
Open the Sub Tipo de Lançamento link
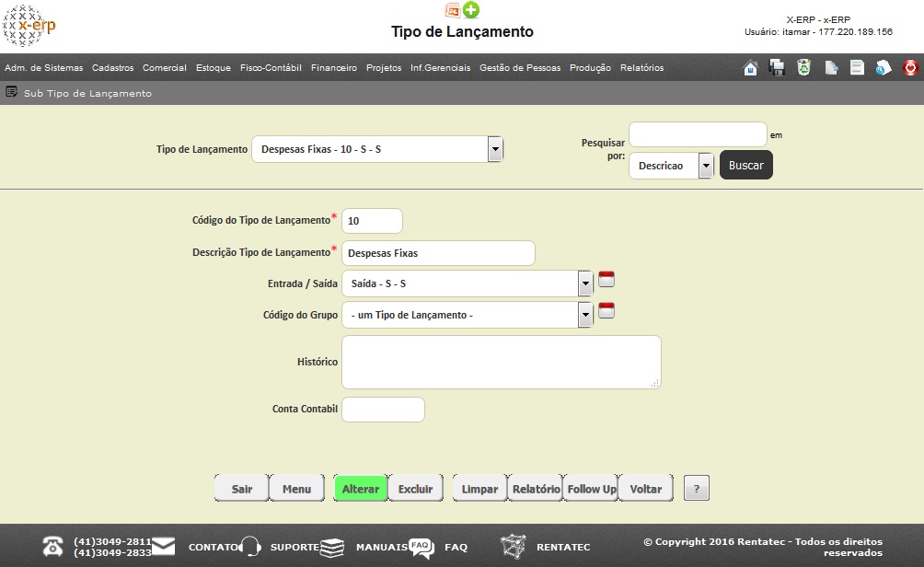click(87, 93)
